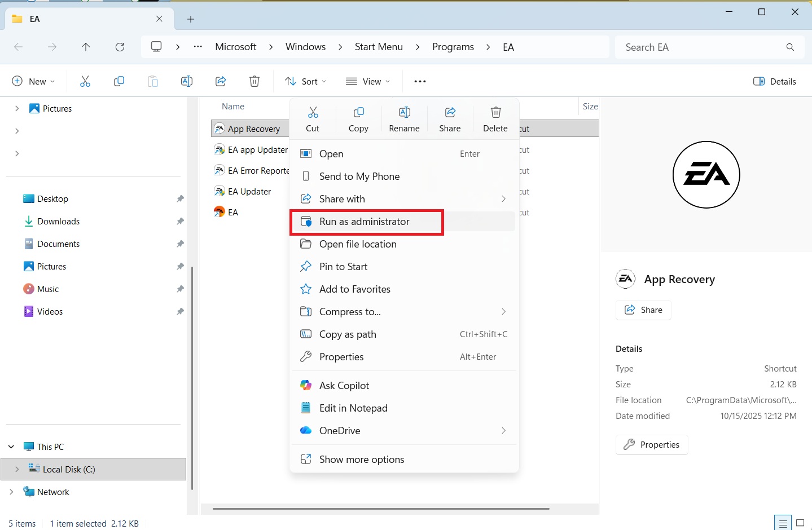Expand Share with submenu
The image size is (812, 530).
[503, 199]
